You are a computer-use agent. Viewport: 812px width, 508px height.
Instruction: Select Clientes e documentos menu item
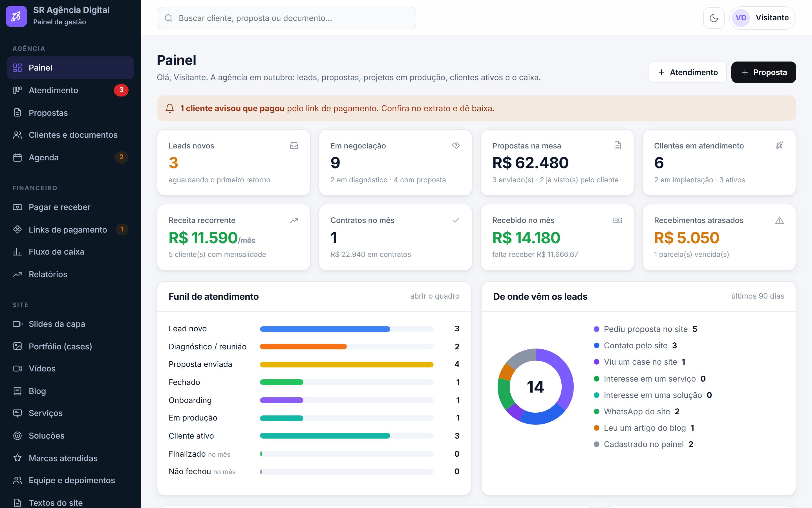tap(70, 135)
